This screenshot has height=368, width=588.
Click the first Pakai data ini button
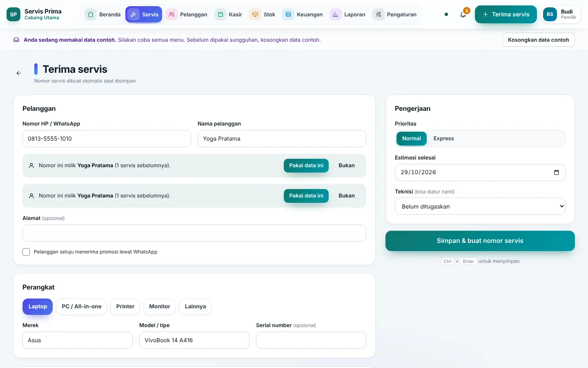pos(306,166)
